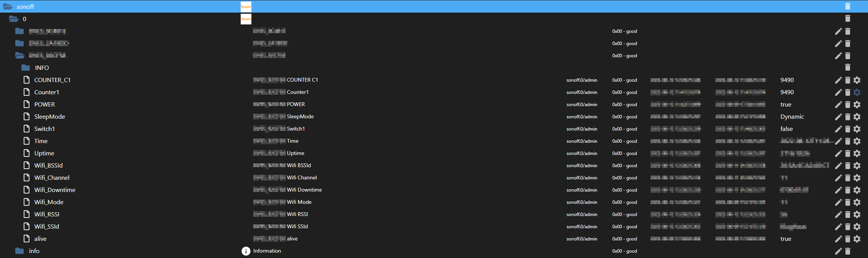Select the Wifi_Downtime state row
Screen dimensions: 868x258
pyautogui.click(x=55, y=190)
